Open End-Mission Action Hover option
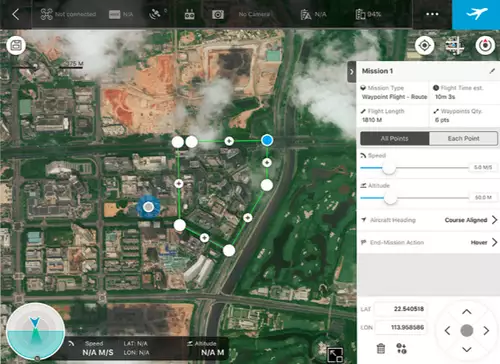Screen dimensions: 500x364 click(x=428, y=242)
